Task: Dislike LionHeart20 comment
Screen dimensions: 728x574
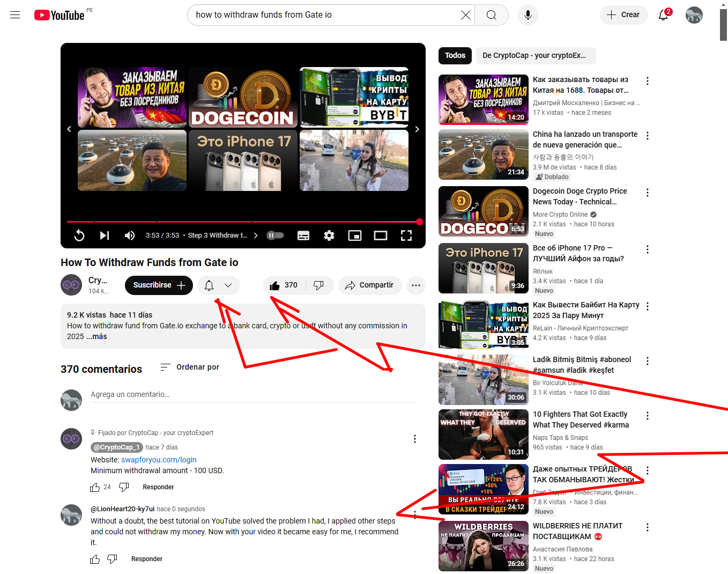Action: point(112,559)
